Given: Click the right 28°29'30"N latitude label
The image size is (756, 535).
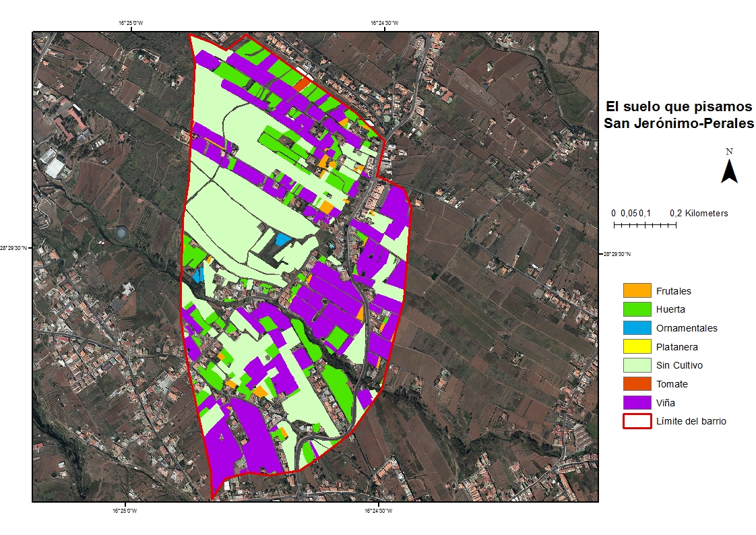Looking at the screenshot, I should point(616,254).
